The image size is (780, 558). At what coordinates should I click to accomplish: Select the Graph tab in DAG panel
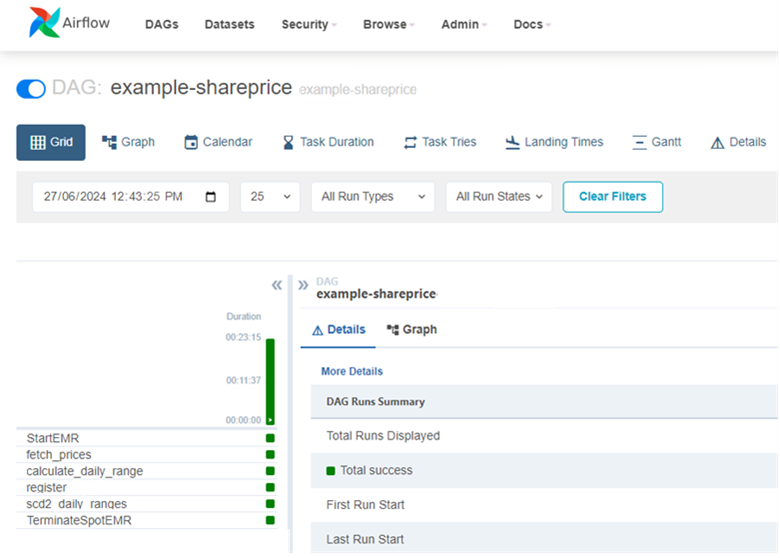tap(412, 330)
